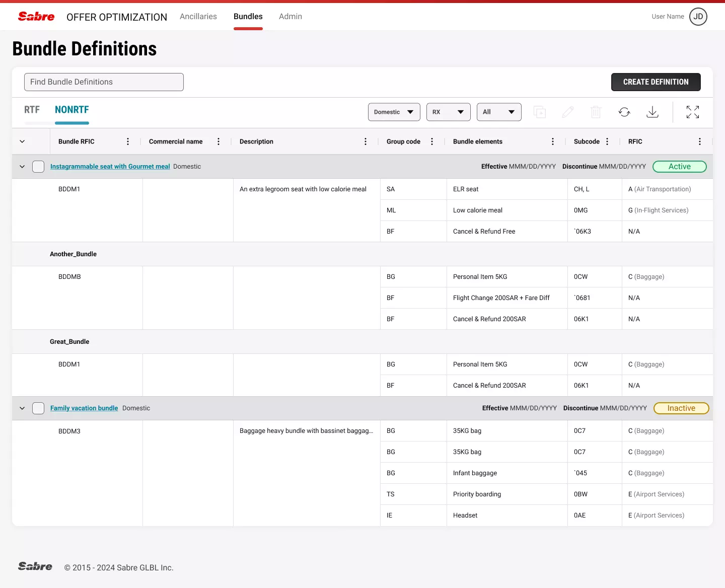
Task: Open the Domestic filter dropdown
Action: point(394,112)
